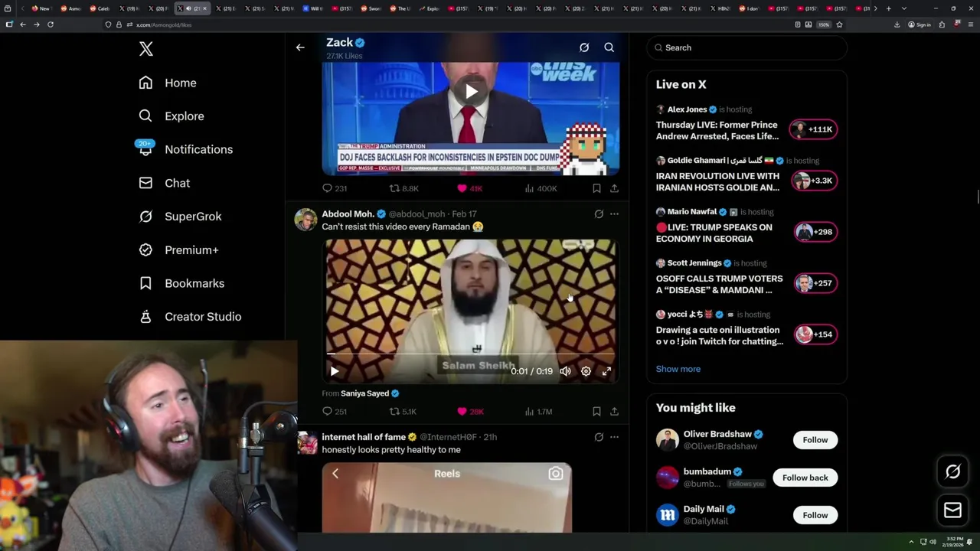Play the Salam Sheikh video
Viewport: 980px width, 551px height.
(335, 371)
